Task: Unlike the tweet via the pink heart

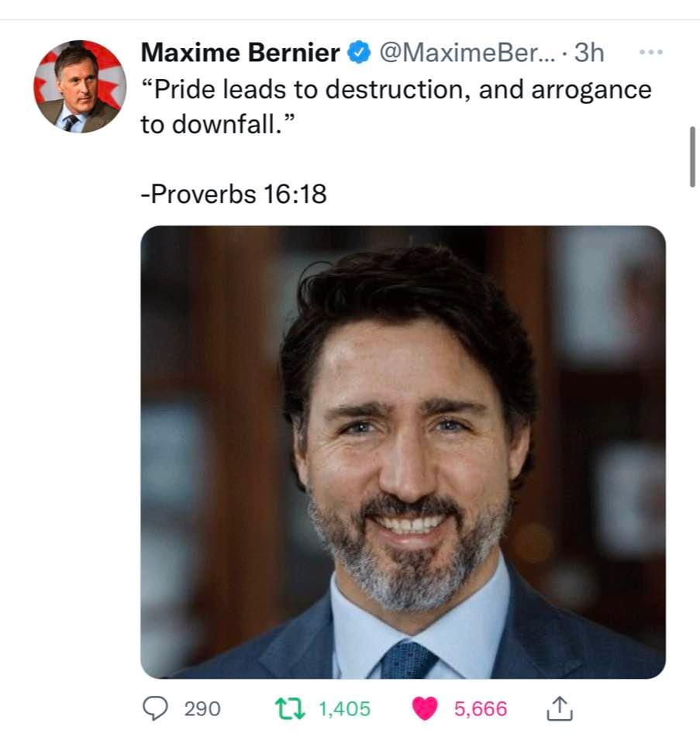Action: coord(425,708)
